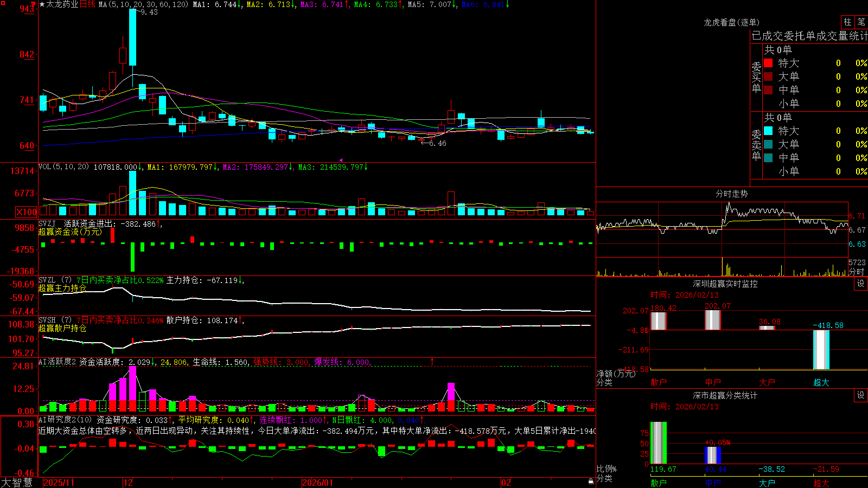This screenshot has height=488, width=868.
Task: Click the teal 大单 sell order swatch
Action: (x=768, y=144)
